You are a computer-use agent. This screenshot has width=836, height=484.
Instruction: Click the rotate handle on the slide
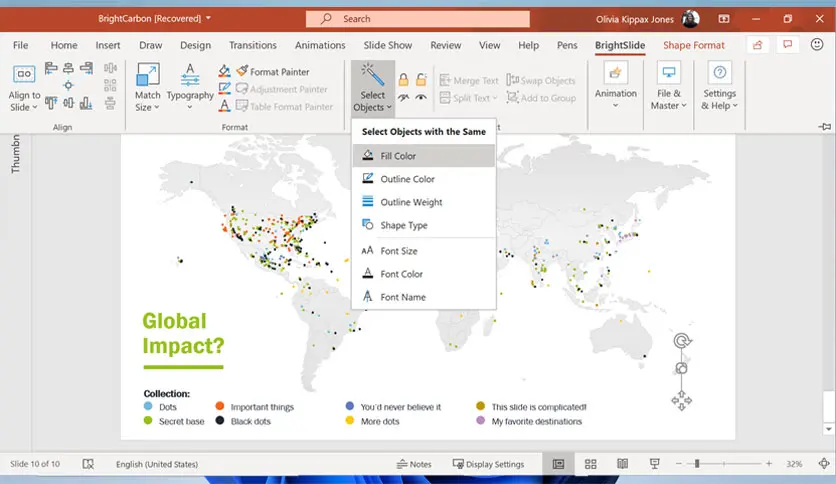tap(682, 341)
